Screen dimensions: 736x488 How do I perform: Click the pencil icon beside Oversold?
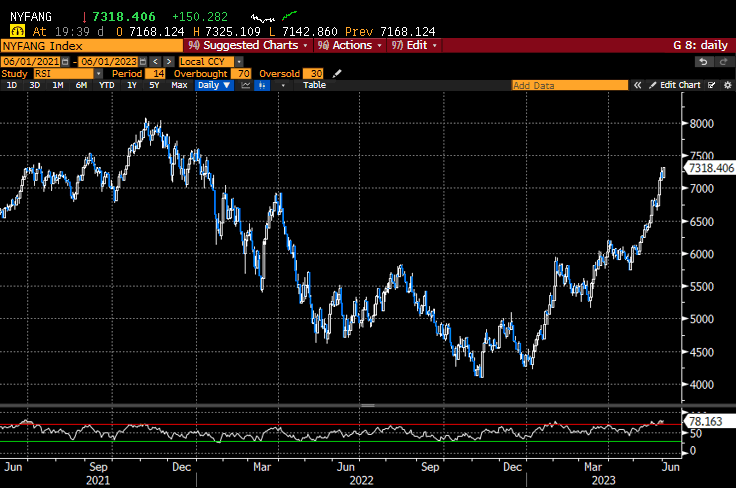coord(337,73)
